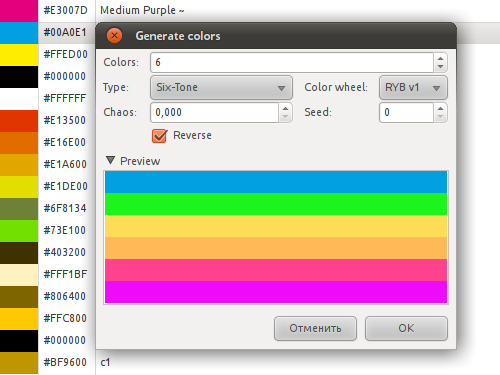Click the #E3007D hex code text
The width and height of the screenshot is (500, 375).
pyautogui.click(x=66, y=10)
